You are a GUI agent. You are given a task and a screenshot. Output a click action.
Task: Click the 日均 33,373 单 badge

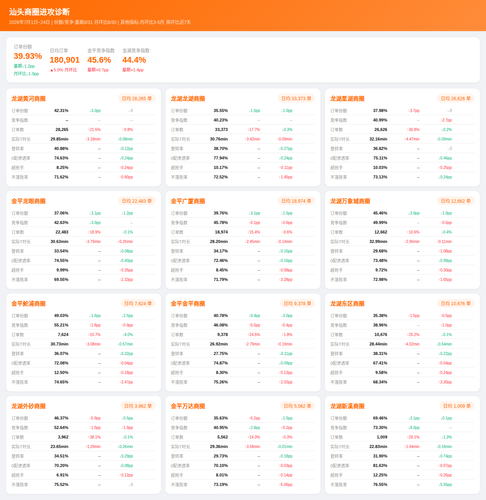pos(296,98)
